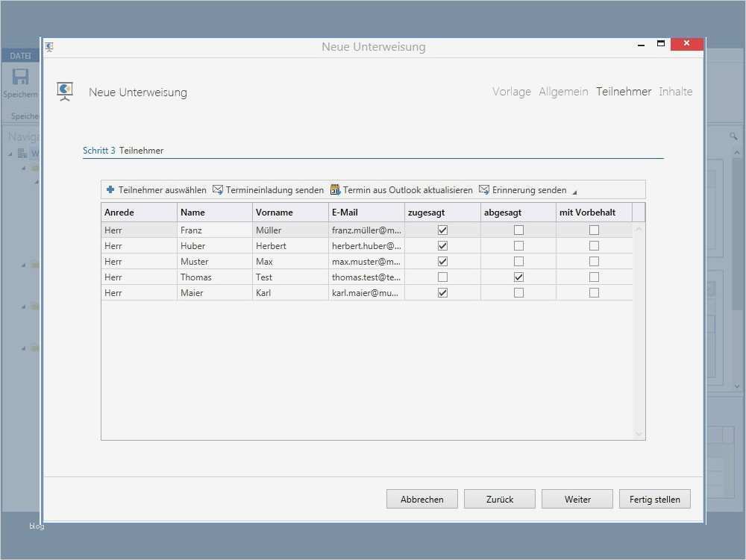This screenshot has height=560, width=746.
Task: Click the small app icon in title bar
Action: [49, 46]
